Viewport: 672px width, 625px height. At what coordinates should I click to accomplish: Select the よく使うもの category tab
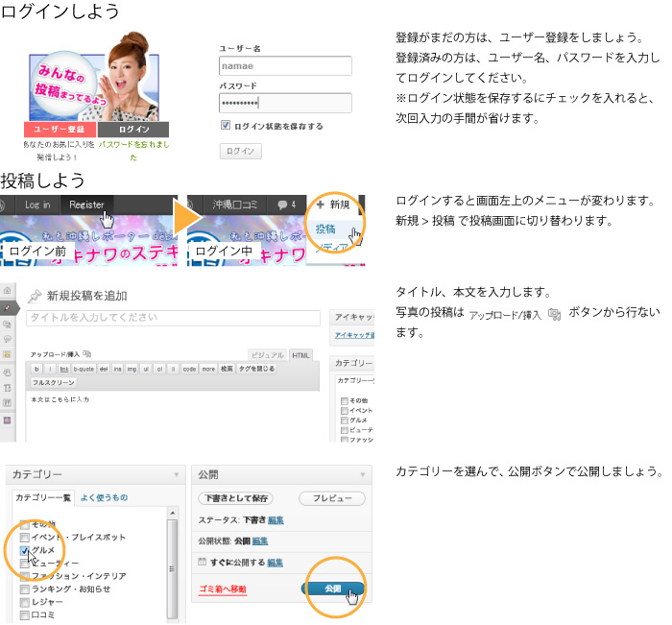(104, 497)
